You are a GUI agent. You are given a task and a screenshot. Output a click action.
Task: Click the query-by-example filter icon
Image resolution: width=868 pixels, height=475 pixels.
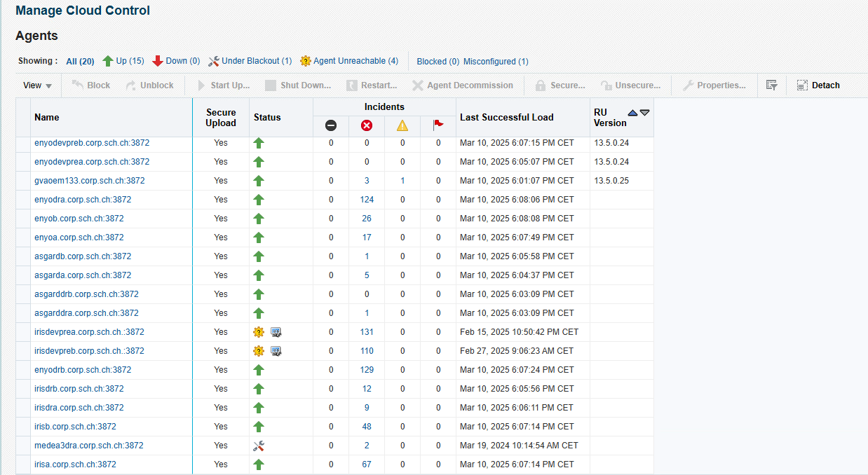[x=771, y=85]
